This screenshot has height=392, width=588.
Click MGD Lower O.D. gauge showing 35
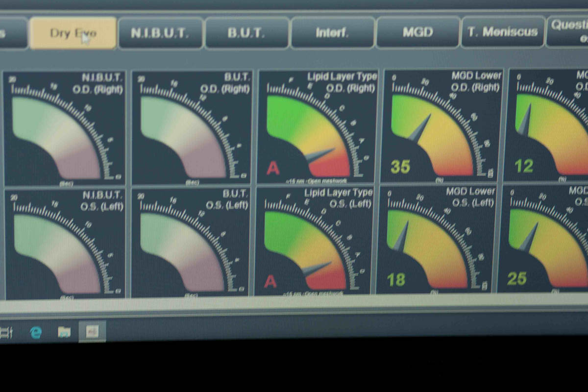[x=442, y=126]
